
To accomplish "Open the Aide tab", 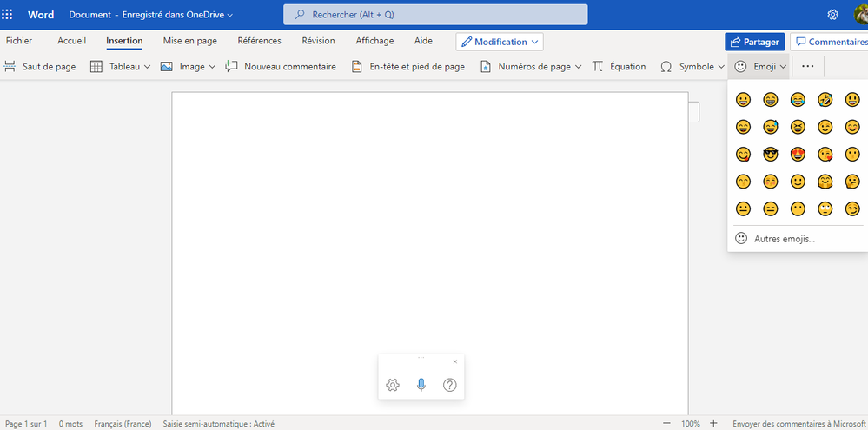I will click(423, 41).
